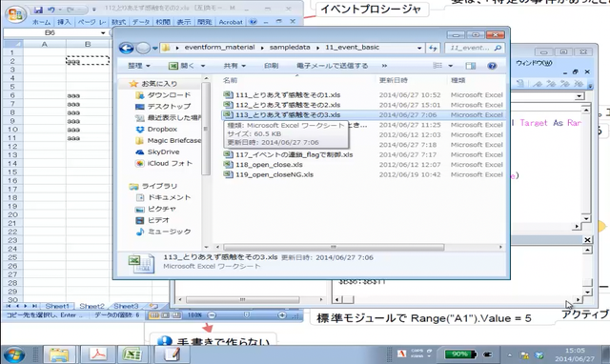Open the help icon in Explorer toolbar

coord(492,66)
